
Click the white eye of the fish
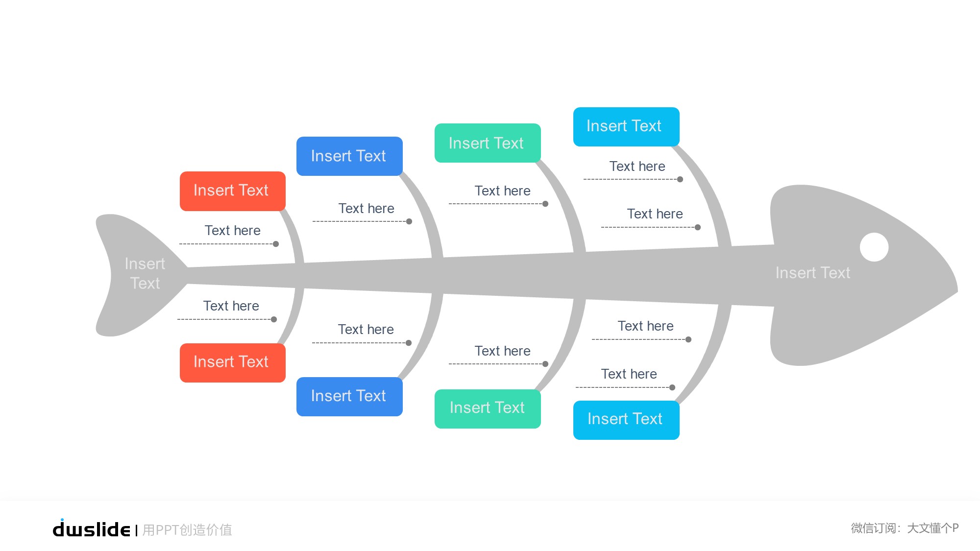pyautogui.click(x=874, y=247)
